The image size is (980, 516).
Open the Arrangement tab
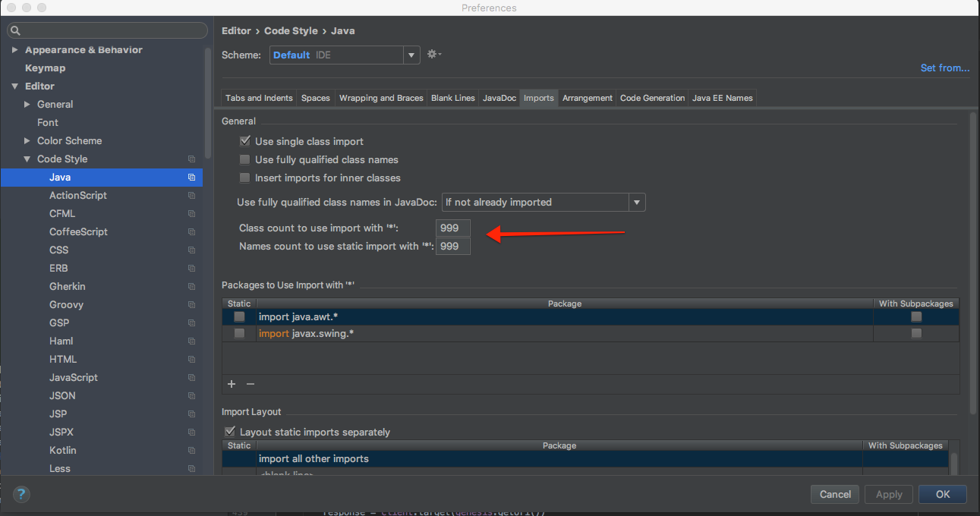click(588, 98)
